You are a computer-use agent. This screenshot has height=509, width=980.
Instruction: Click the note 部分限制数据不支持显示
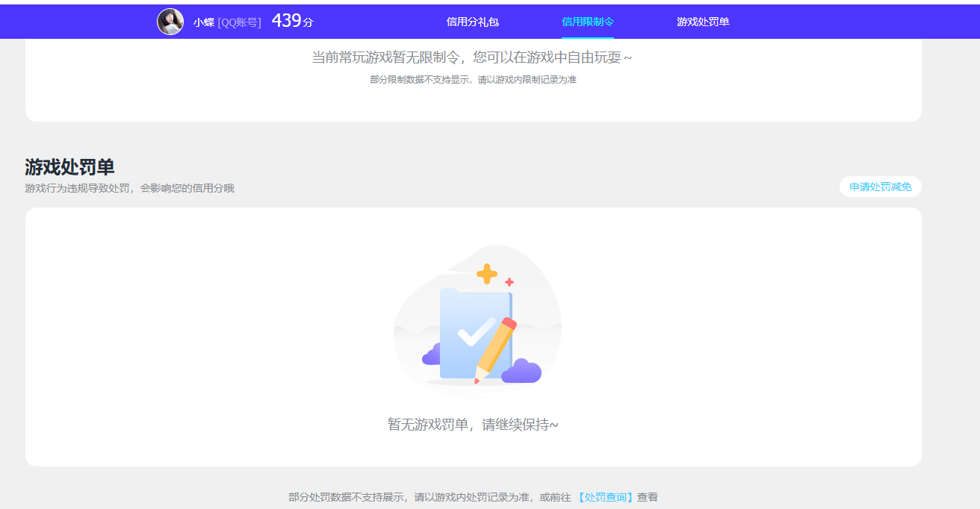pyautogui.click(x=421, y=80)
